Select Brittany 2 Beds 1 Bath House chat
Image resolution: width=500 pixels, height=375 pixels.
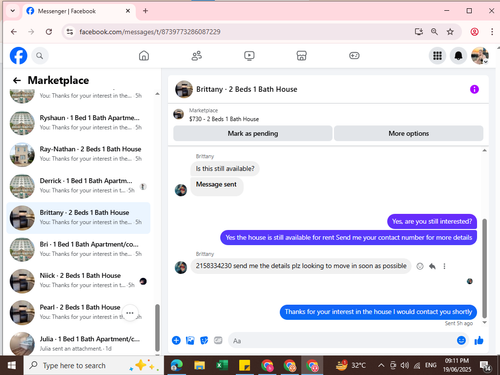tap(78, 217)
